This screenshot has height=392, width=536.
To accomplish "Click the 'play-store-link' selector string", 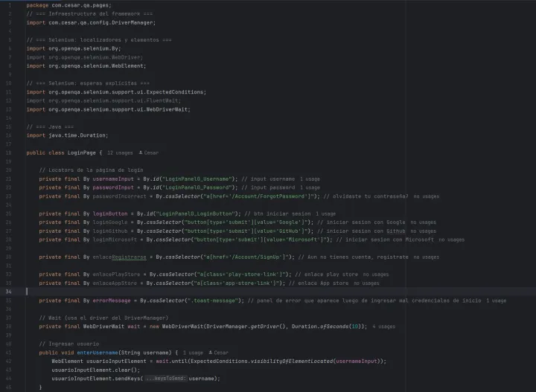I will pyautogui.click(x=243, y=274).
